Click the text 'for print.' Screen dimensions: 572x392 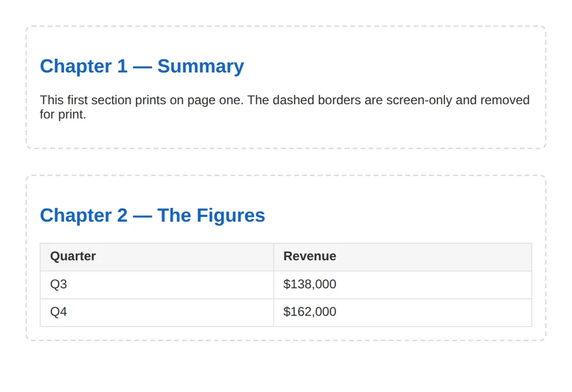tap(62, 114)
